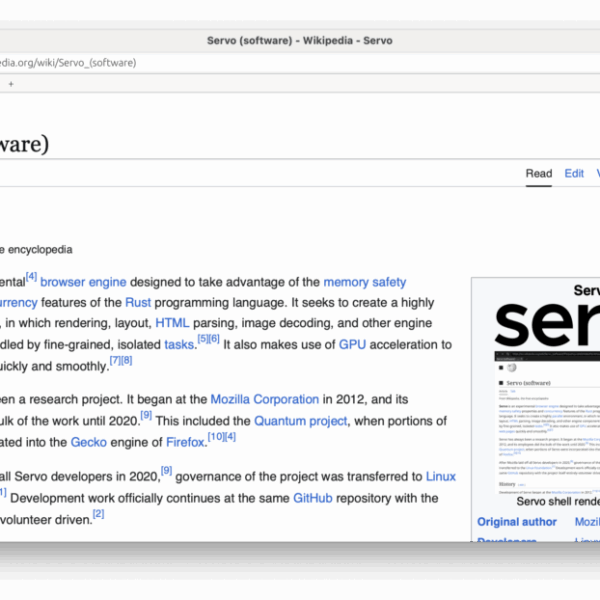Jump to citation [8] after smoothly

tap(127, 360)
